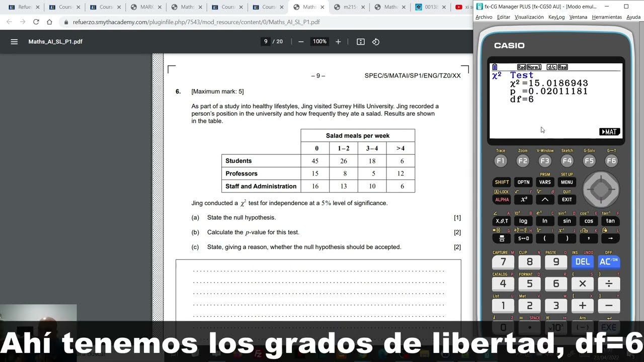The width and height of the screenshot is (644, 362).
Task: Switch to the m215 browser tab
Action: point(349,7)
